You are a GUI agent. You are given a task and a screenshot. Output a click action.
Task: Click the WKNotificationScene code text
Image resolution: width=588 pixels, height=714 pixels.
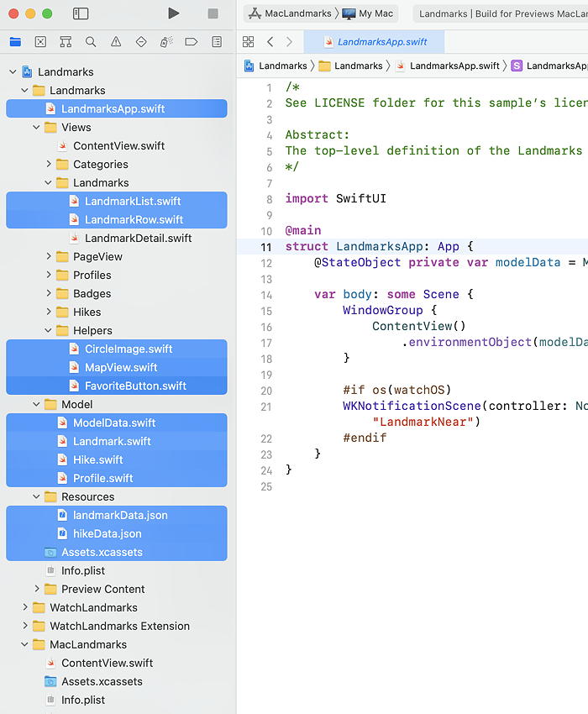(x=412, y=406)
